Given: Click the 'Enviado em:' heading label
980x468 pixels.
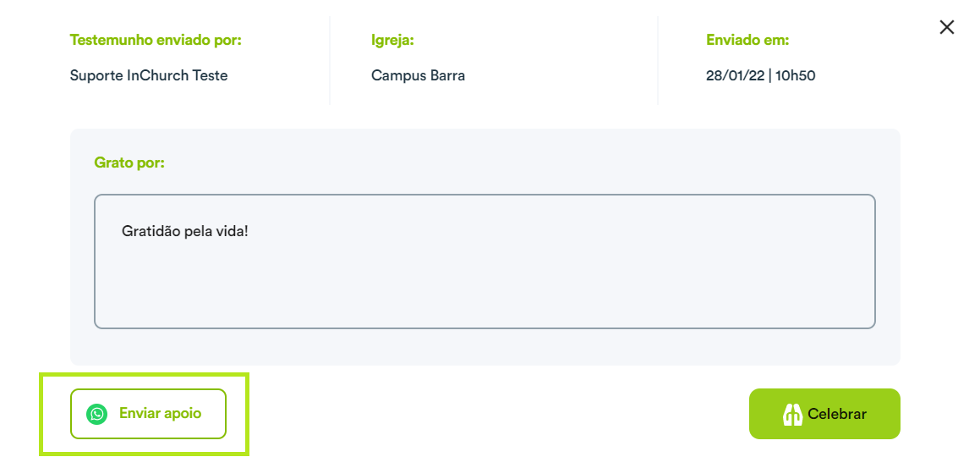Looking at the screenshot, I should pos(747,40).
